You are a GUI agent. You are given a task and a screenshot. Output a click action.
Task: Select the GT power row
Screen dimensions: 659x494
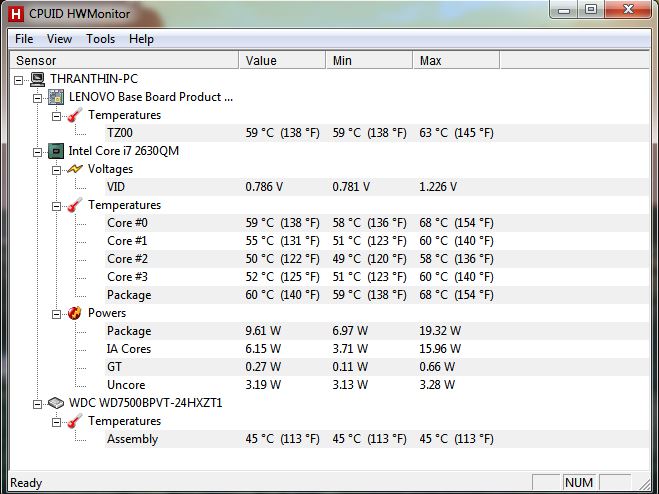coord(376,367)
